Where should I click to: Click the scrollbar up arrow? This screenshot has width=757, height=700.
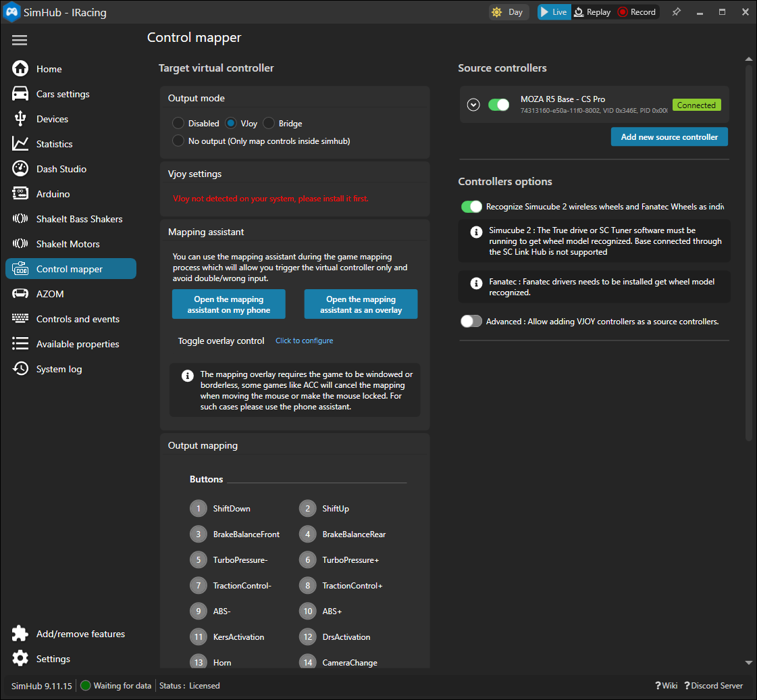[x=748, y=59]
